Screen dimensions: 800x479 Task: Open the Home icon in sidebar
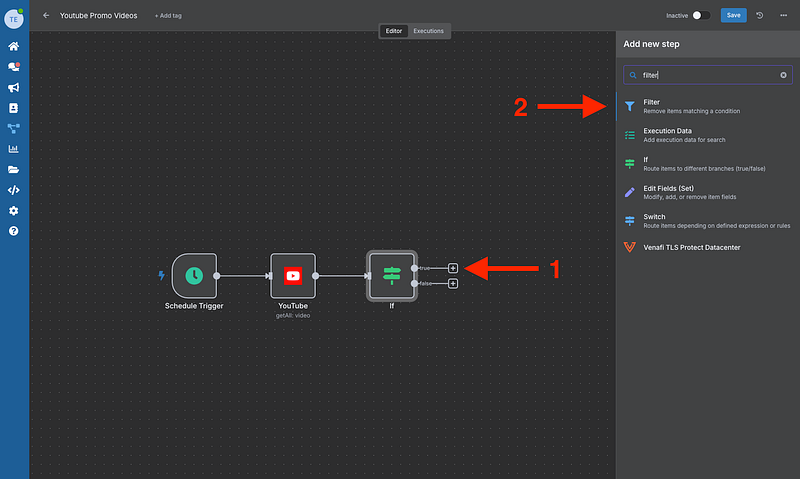tap(14, 46)
